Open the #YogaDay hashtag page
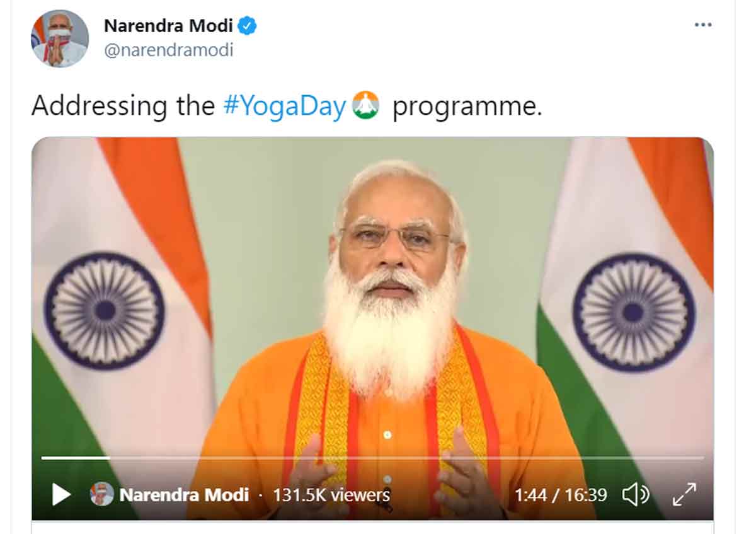Screen dimensions: 756x534 pos(285,105)
